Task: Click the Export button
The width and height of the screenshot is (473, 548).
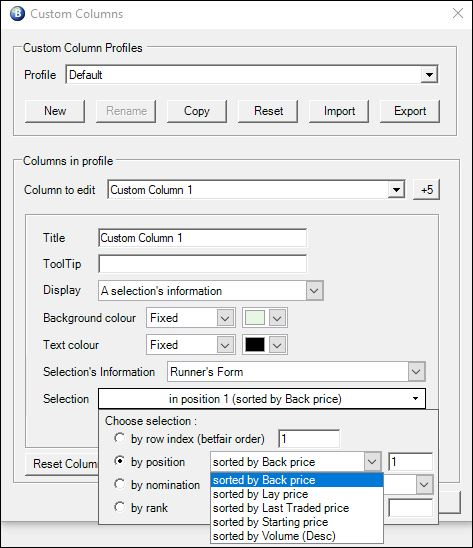Action: pyautogui.click(x=410, y=111)
